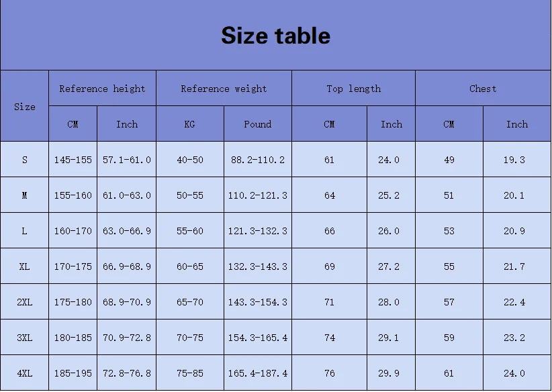The height and width of the screenshot is (392, 552).
Task: Select the XL size row label
Action: point(25,266)
